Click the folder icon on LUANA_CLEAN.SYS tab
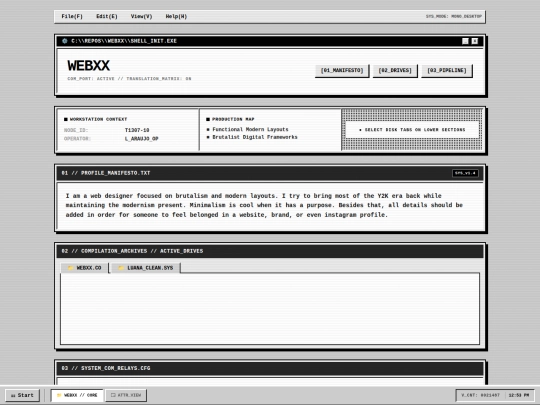Viewport: 540px width, 405px height. [121, 268]
